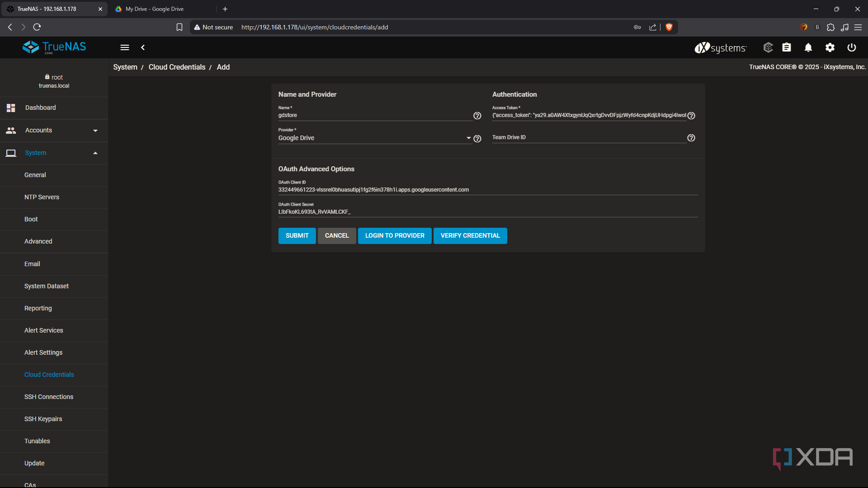Open the Alert Services page
Screen dimensions: 868x488
point(54,330)
